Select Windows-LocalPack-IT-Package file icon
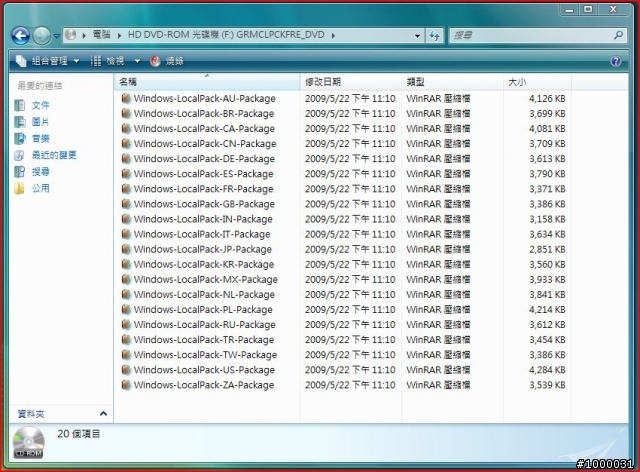Image resolution: width=640 pixels, height=472 pixels. click(126, 234)
